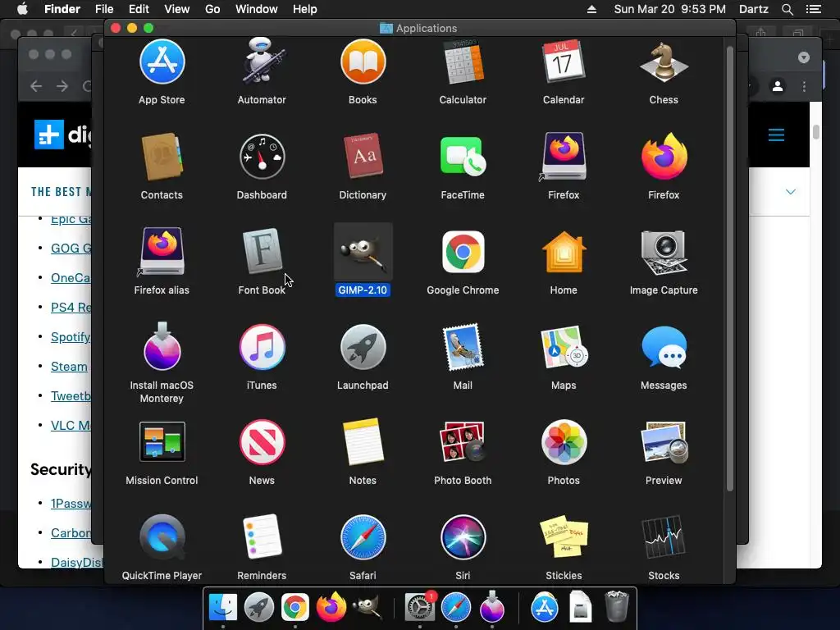Viewport: 840px width, 630px height.
Task: Open System Preferences from the Dock
Action: 419,607
